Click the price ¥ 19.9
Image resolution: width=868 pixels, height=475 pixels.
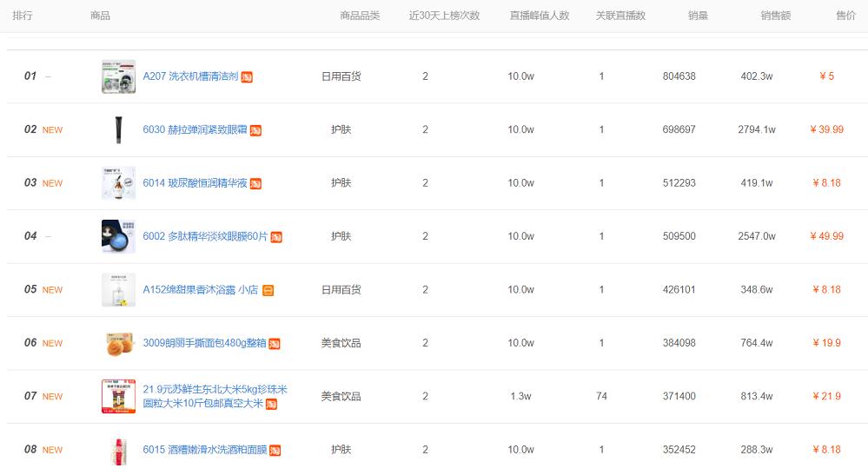coord(826,343)
